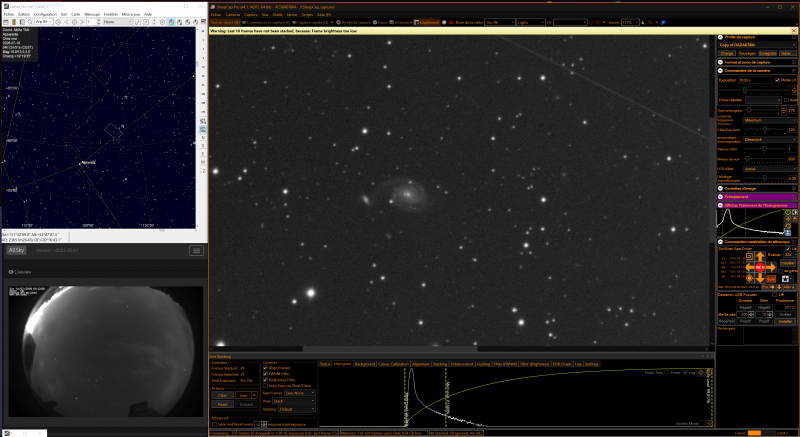
Task: Open the Telescope menu in Cartes du Ciel
Action: point(92,14)
